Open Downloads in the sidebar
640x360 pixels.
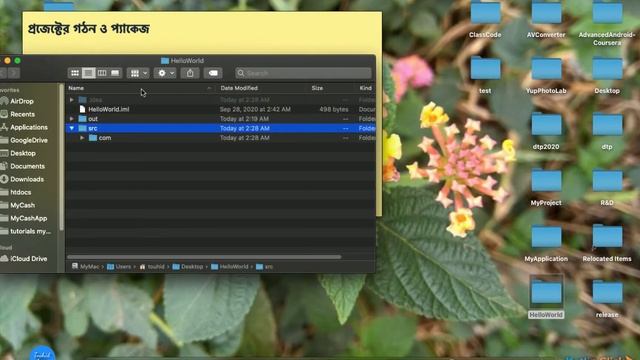[27, 179]
